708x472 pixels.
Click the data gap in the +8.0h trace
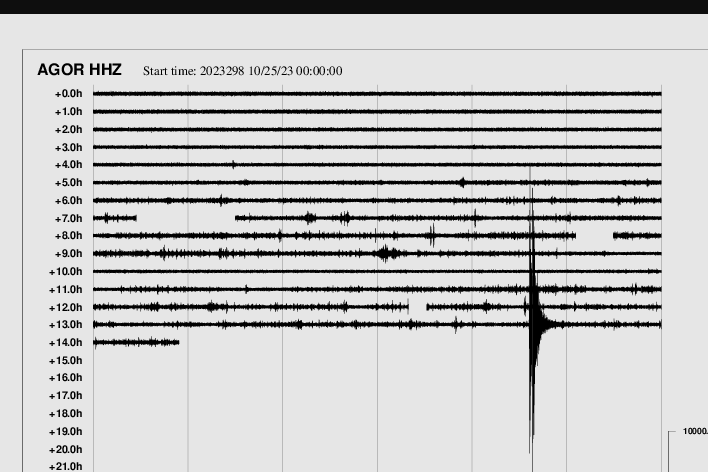[x=594, y=236]
